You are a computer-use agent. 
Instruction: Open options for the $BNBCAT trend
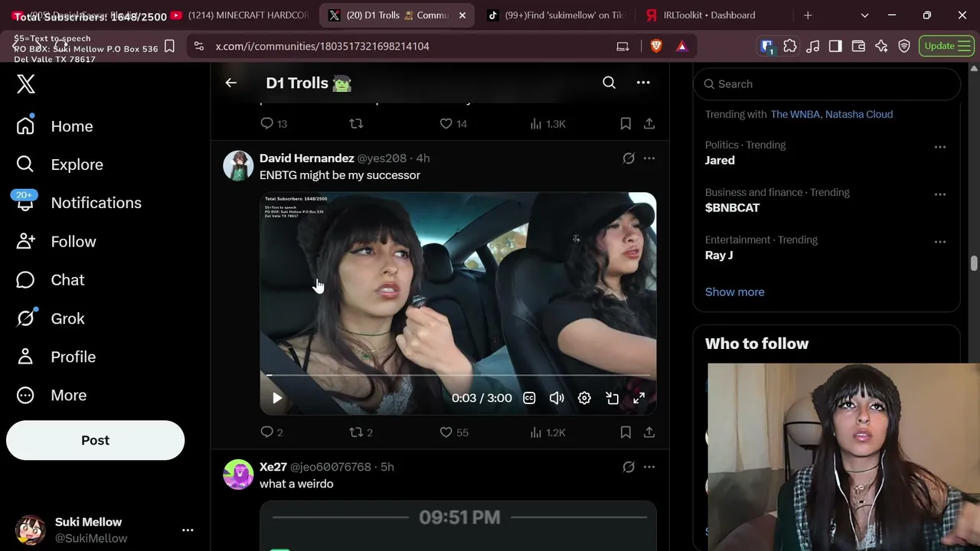[940, 194]
